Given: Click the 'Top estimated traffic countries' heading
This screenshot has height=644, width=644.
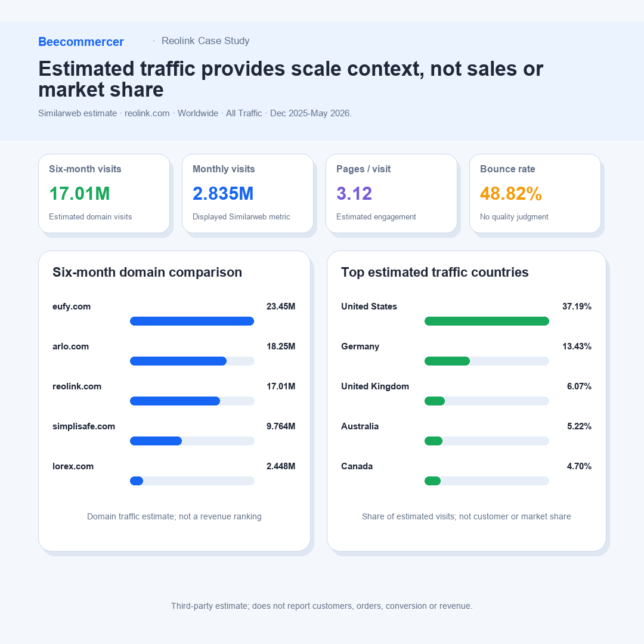Looking at the screenshot, I should [x=435, y=273].
